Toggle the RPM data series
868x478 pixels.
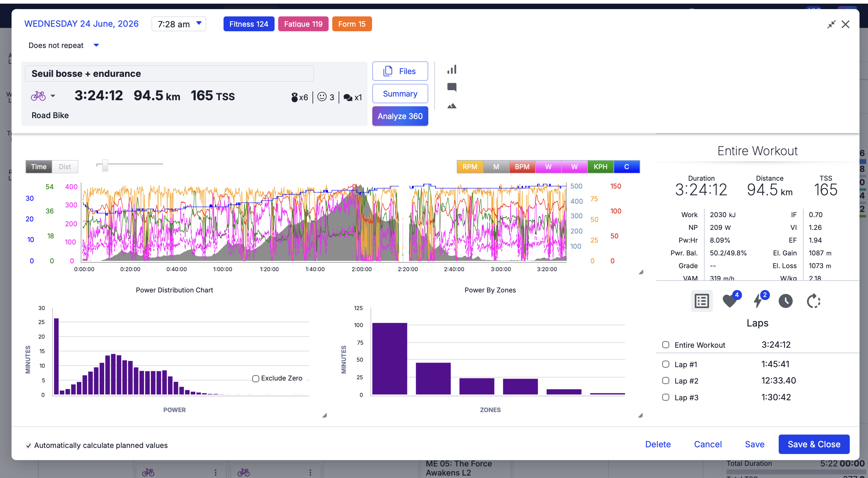click(470, 167)
